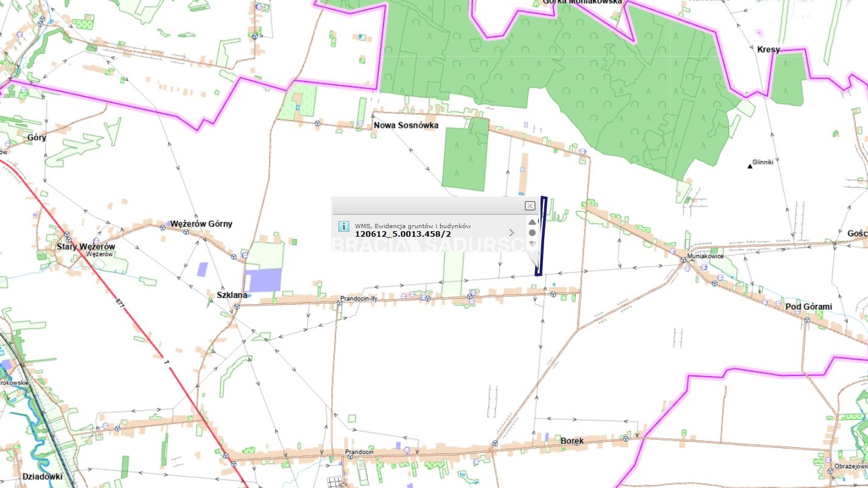Click the blue info icon in popup

[x=343, y=227]
